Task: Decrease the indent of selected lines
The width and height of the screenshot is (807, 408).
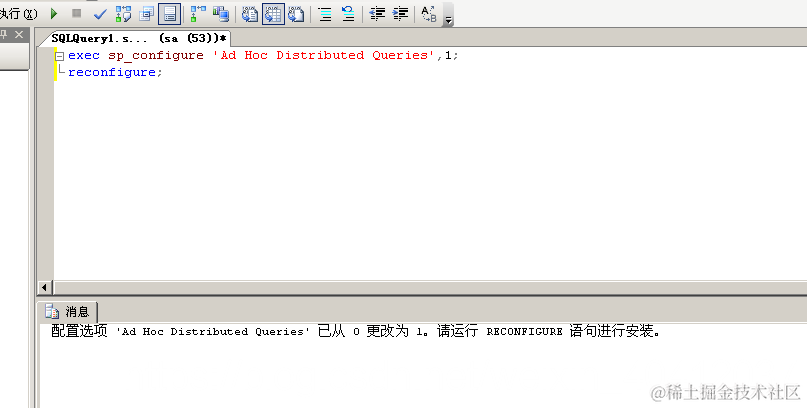Action: coord(377,14)
